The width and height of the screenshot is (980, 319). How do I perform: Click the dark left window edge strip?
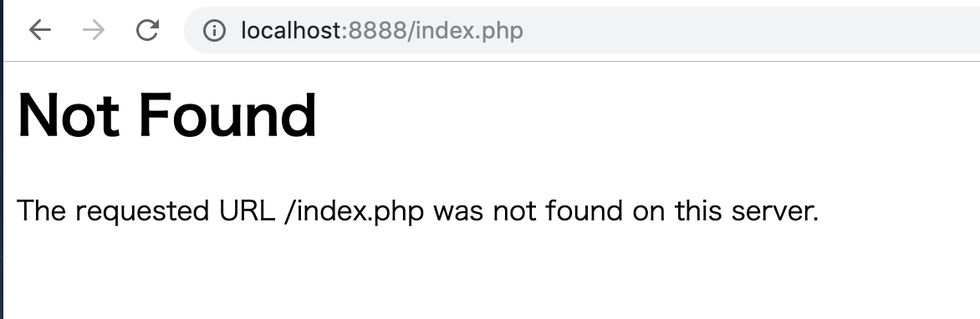[x=1, y=159]
